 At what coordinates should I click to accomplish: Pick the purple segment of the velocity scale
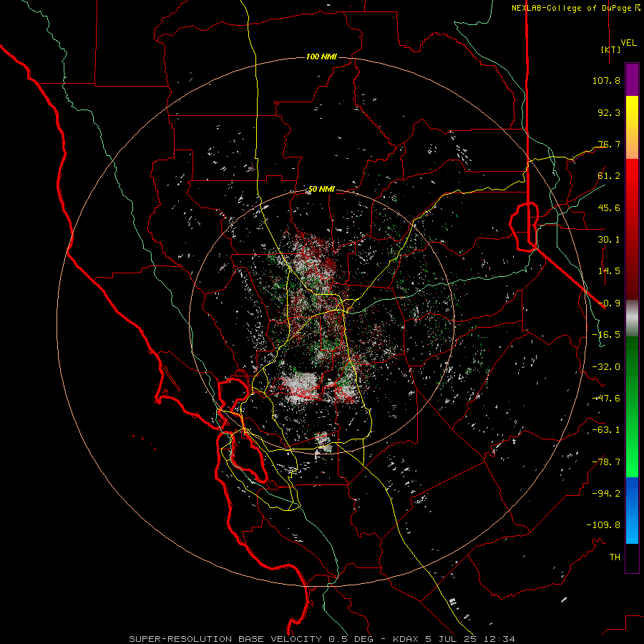tap(632, 80)
